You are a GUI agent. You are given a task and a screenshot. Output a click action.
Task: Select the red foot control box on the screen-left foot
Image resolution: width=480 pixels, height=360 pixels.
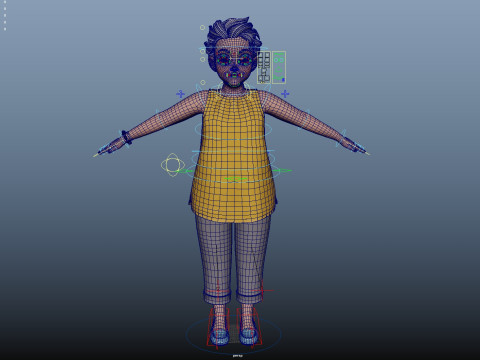coord(219,327)
